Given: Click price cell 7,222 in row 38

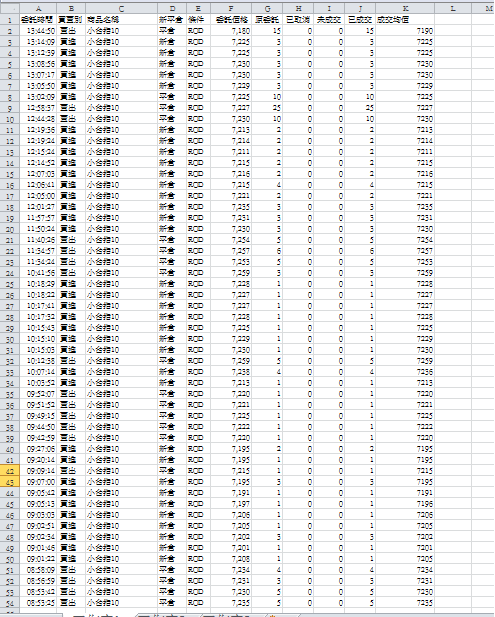Looking at the screenshot, I should (x=231, y=427).
